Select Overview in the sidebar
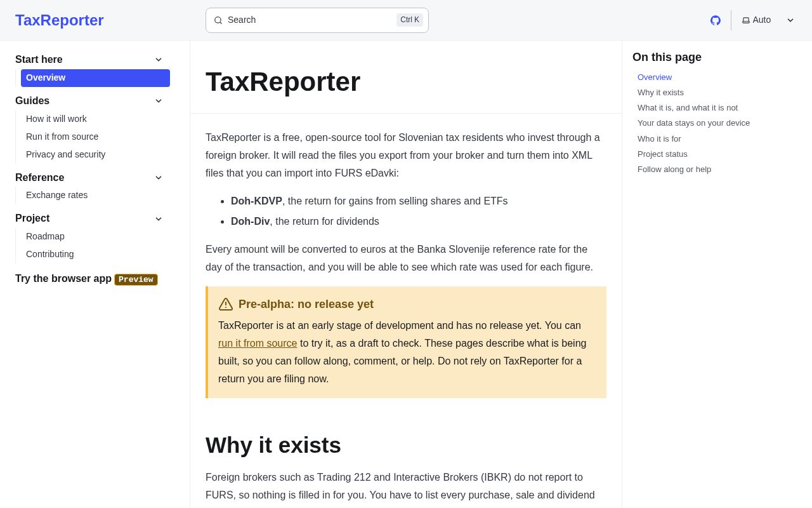The width and height of the screenshot is (812, 508). (95, 78)
